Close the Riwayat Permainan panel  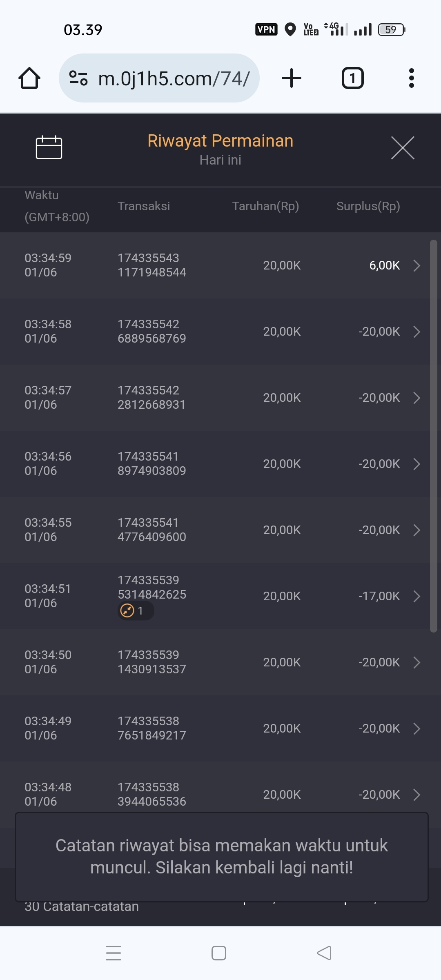click(x=402, y=148)
